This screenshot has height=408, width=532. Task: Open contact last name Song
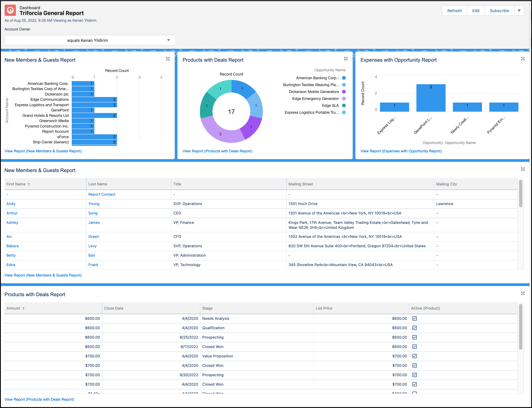pyautogui.click(x=93, y=213)
